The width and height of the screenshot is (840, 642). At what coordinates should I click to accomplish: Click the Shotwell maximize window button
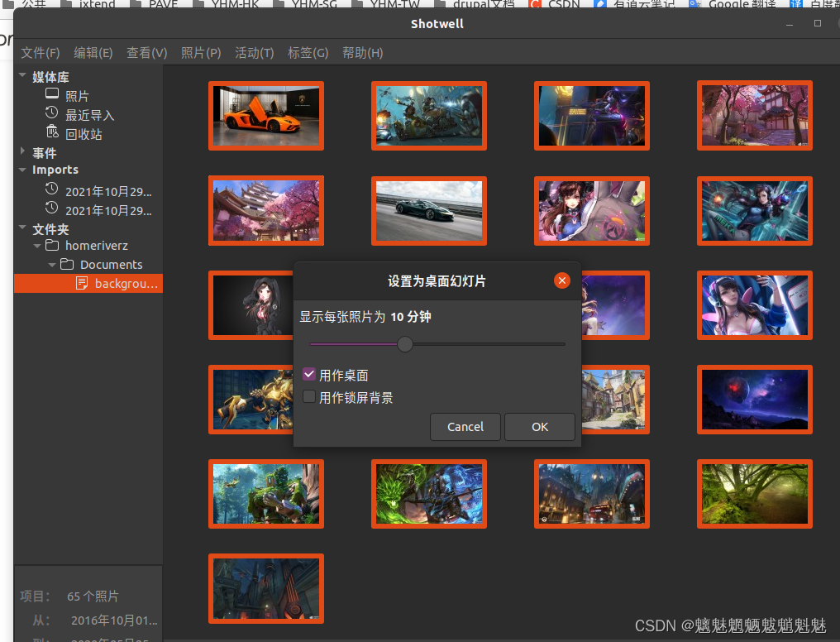[818, 23]
